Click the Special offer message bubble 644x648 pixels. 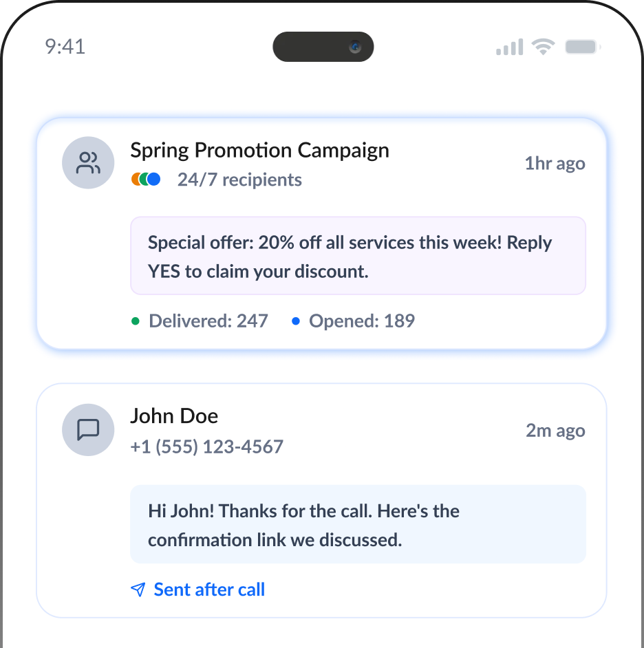coord(358,256)
